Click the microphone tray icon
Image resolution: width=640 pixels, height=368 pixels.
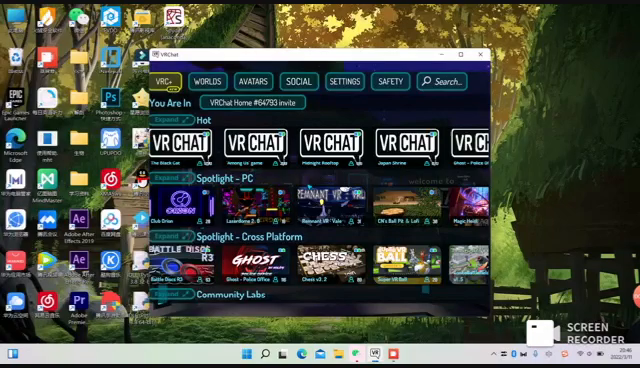coord(535,354)
